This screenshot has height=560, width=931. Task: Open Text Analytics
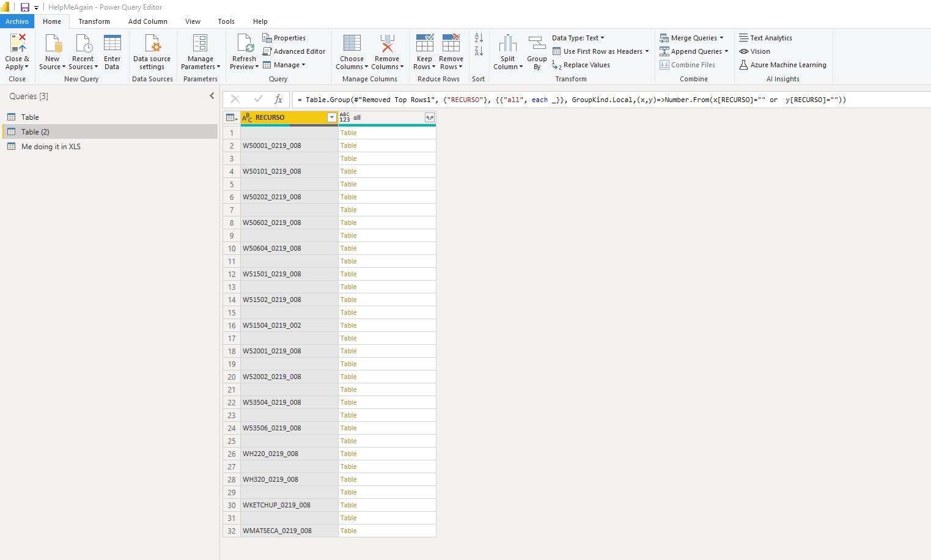[x=765, y=38]
